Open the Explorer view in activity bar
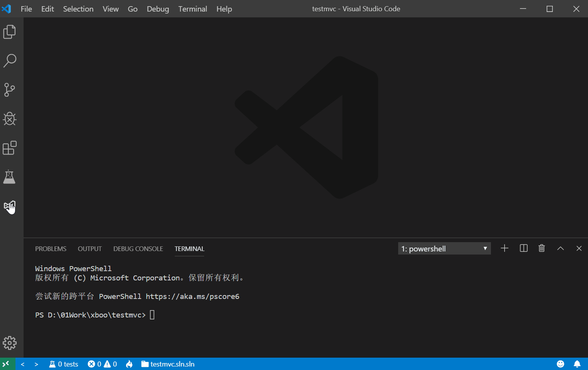This screenshot has width=588, height=370. (10, 32)
